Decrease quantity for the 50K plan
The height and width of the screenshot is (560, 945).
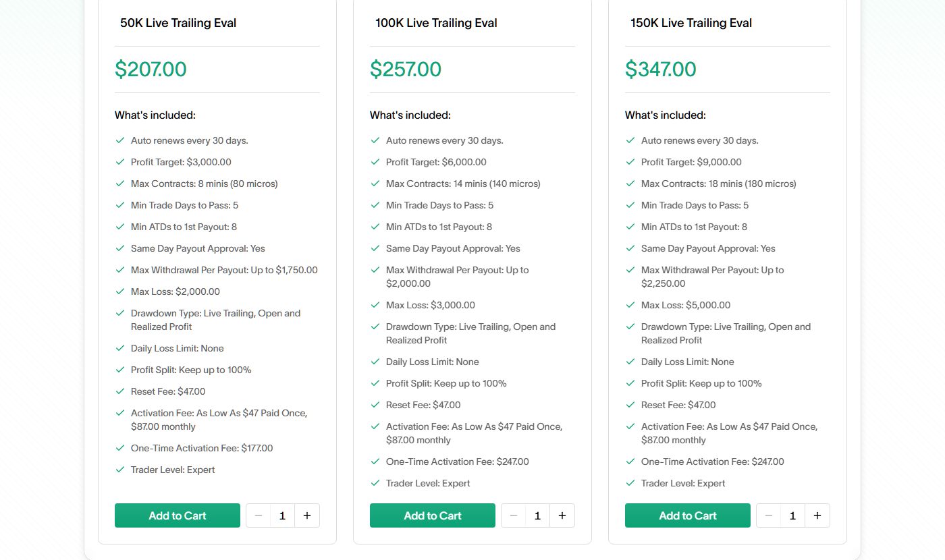259,515
